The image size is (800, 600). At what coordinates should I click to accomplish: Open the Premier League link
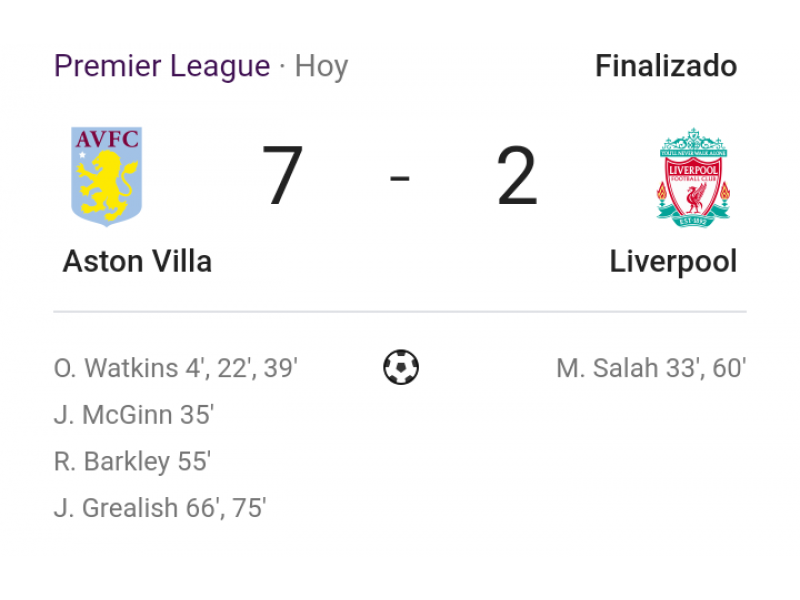click(x=162, y=66)
